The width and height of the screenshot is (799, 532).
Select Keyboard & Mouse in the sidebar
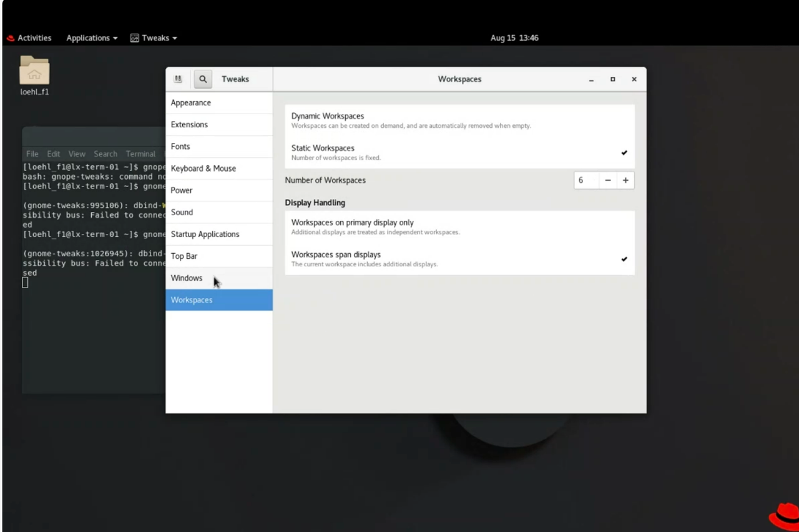219,168
